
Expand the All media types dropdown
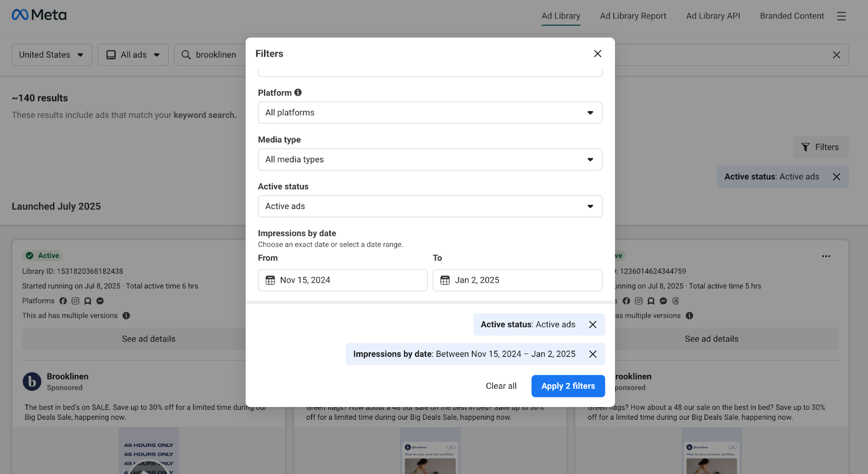click(x=430, y=160)
